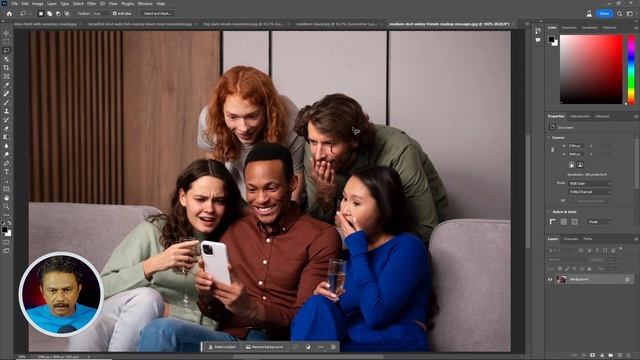Select the Blur tool
Screen dimensions: 640x360
tap(6, 146)
